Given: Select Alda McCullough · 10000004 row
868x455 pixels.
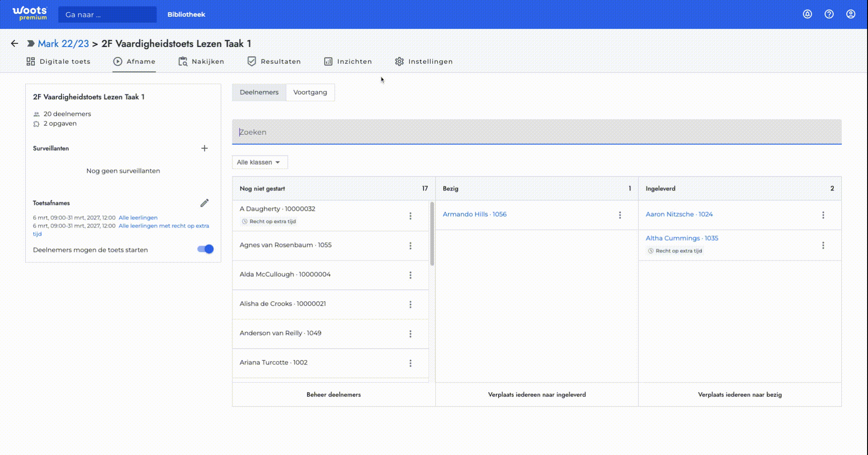Looking at the screenshot, I should (330, 275).
